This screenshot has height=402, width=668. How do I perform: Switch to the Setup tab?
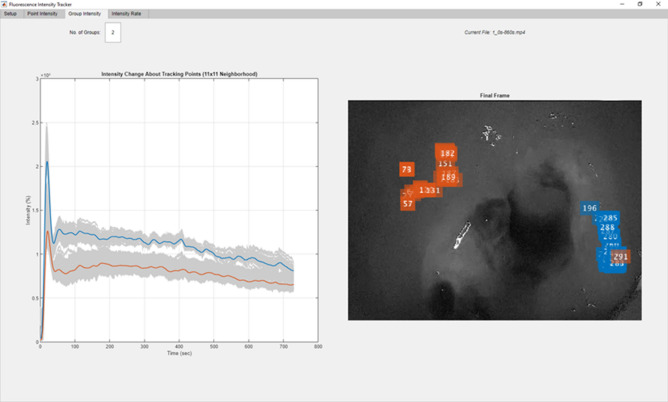pyautogui.click(x=10, y=14)
